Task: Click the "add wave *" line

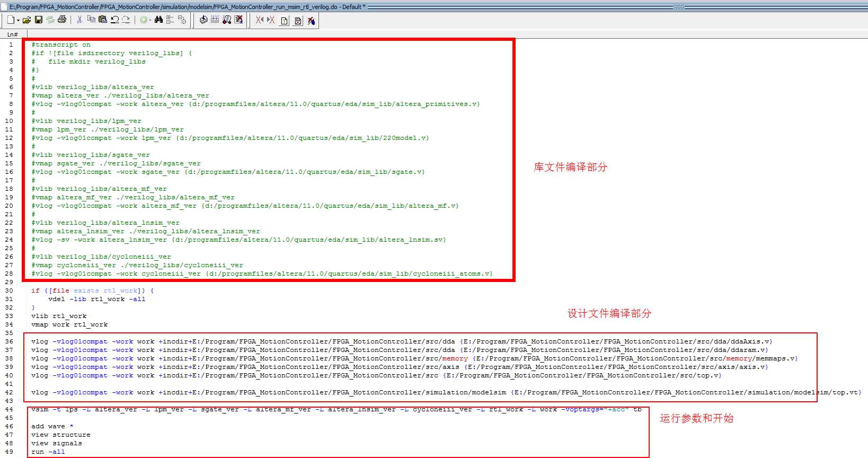Action: [x=52, y=426]
